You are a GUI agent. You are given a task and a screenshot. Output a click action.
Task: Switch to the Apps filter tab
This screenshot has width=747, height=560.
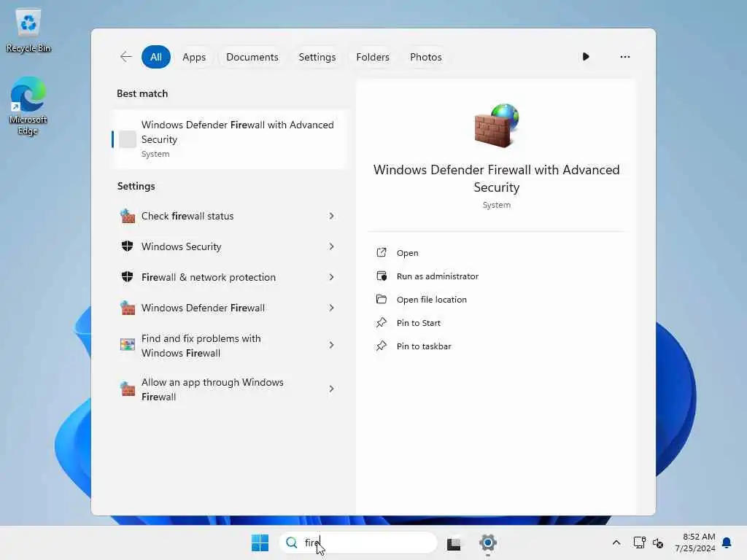(x=194, y=57)
